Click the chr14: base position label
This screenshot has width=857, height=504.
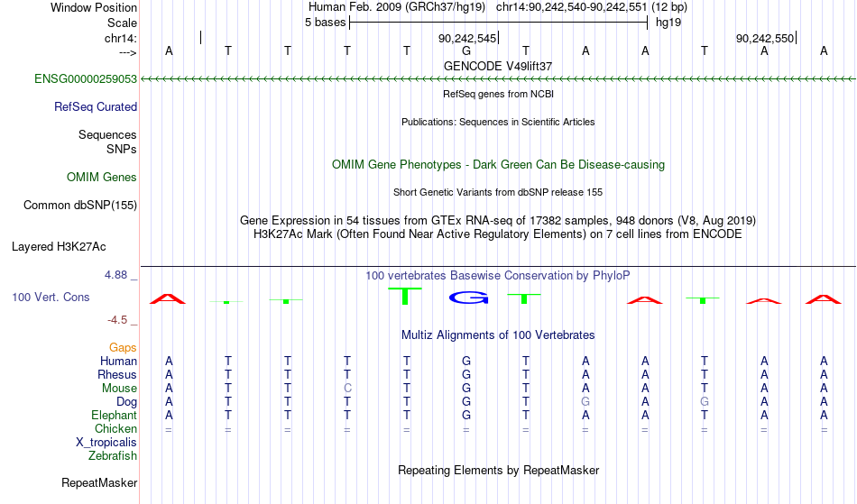(121, 38)
